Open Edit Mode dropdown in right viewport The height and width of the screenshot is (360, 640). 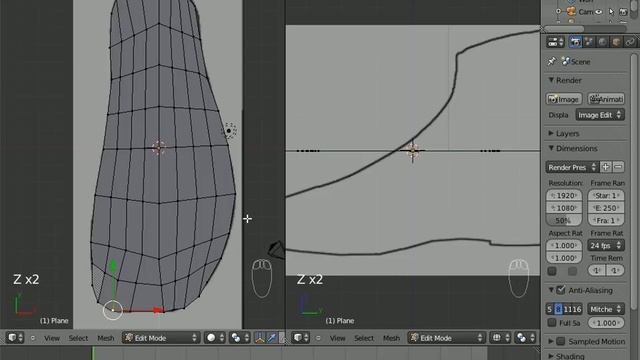click(x=447, y=338)
